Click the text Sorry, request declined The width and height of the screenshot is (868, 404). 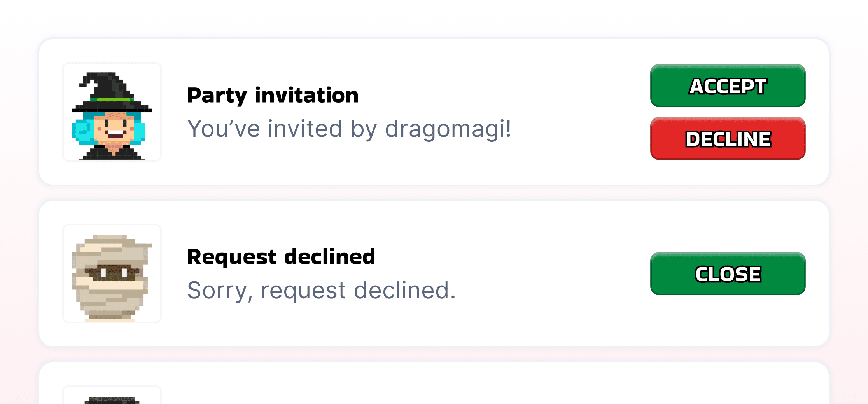coord(321,290)
